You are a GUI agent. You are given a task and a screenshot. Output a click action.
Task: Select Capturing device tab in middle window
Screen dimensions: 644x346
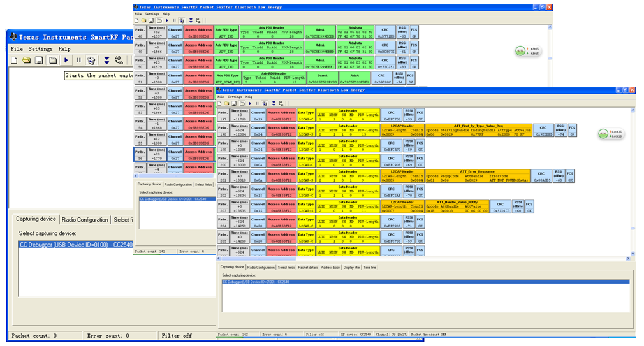click(149, 184)
